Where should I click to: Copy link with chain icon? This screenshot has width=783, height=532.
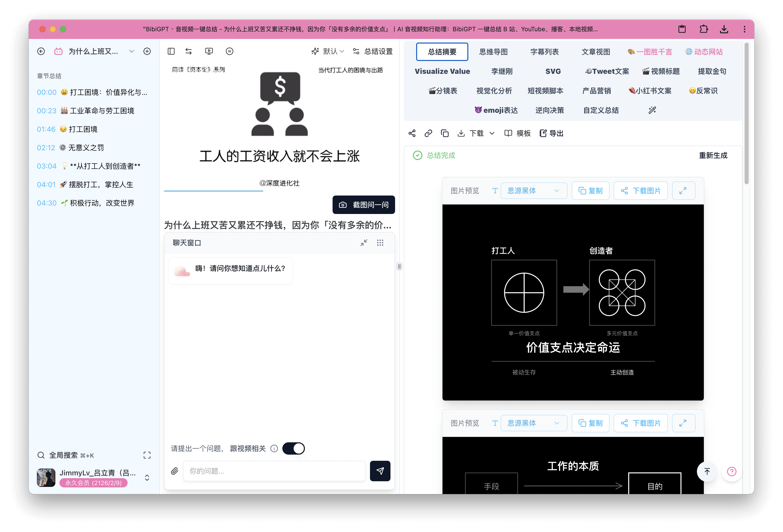(428, 134)
